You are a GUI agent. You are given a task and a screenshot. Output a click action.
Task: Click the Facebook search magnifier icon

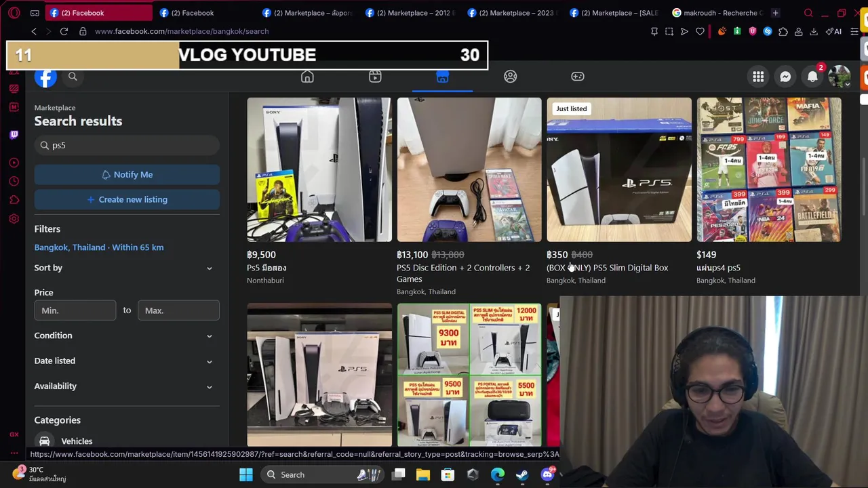73,77
